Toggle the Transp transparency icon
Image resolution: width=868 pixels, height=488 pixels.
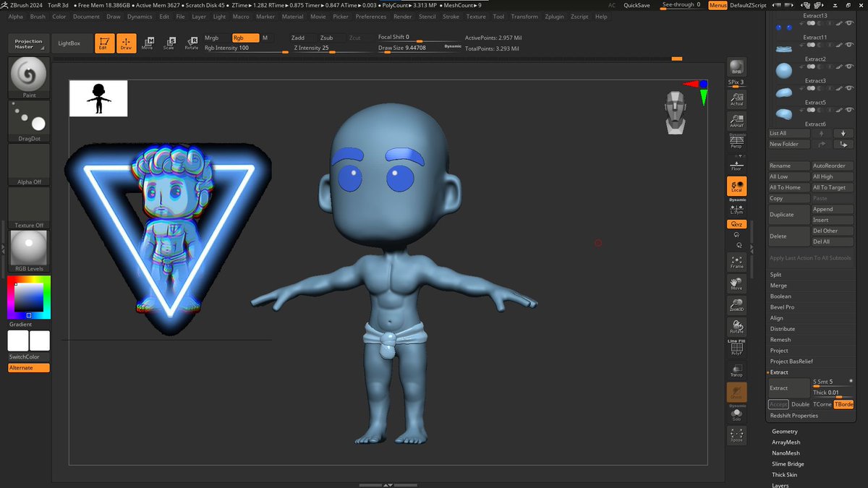point(736,370)
